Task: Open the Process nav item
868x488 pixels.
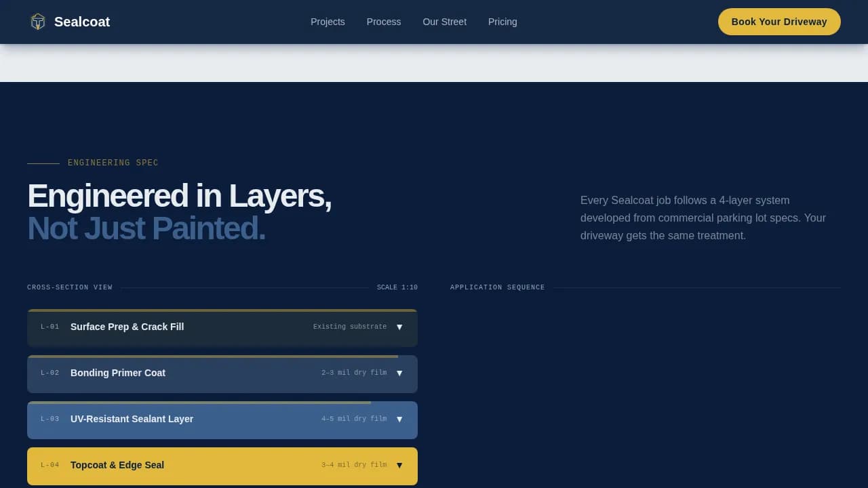Action: click(x=384, y=22)
